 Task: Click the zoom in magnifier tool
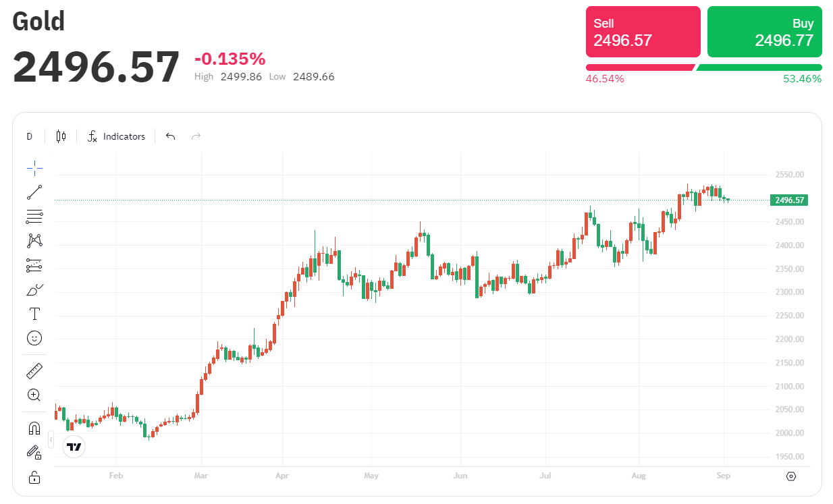click(34, 395)
